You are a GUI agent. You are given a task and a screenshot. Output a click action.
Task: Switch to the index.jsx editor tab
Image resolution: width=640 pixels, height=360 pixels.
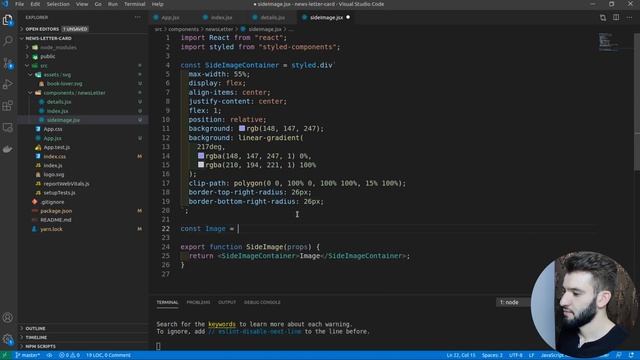[222, 18]
